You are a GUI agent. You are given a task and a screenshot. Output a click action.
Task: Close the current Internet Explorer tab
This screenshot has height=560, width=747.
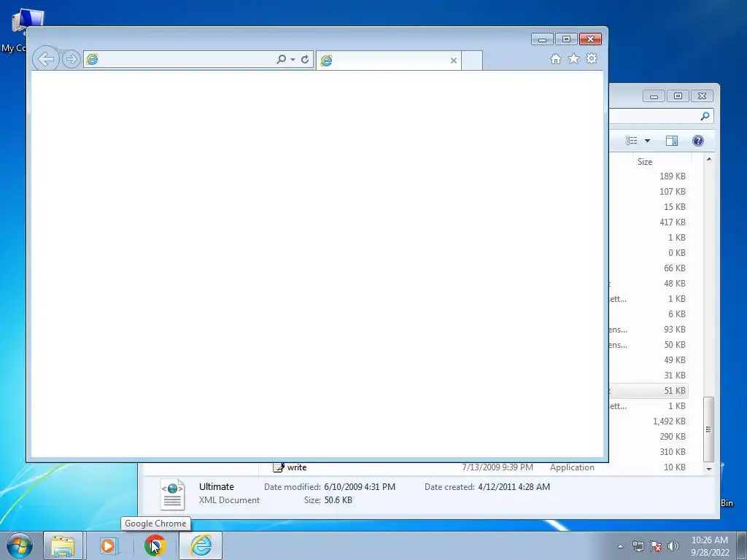point(454,61)
